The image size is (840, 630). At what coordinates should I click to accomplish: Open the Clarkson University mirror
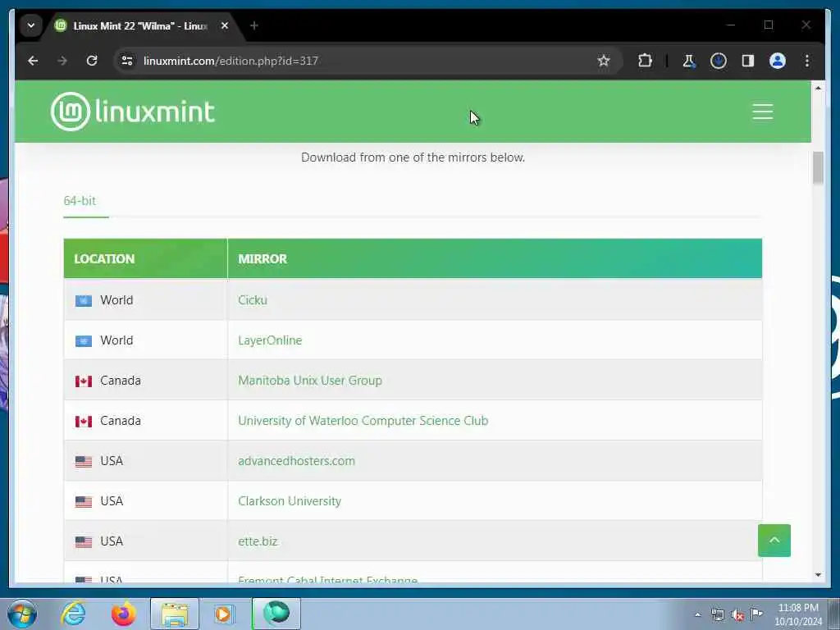click(290, 501)
